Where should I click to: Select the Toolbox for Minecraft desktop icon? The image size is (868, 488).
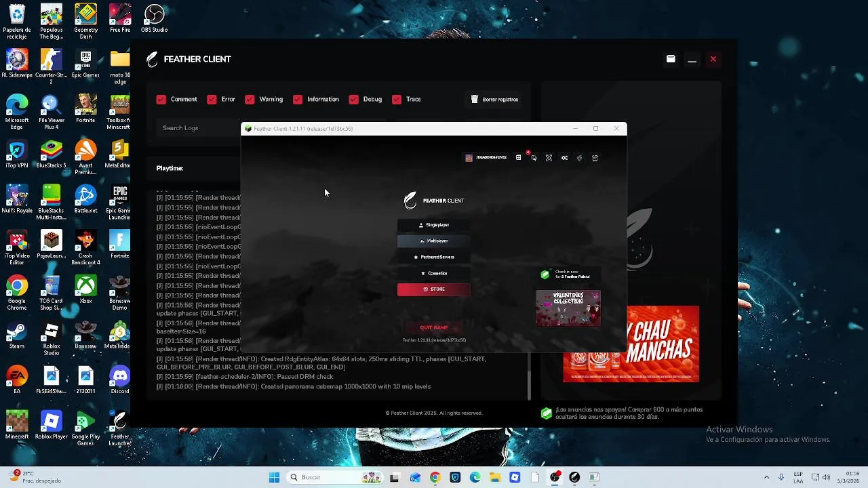[x=119, y=112]
